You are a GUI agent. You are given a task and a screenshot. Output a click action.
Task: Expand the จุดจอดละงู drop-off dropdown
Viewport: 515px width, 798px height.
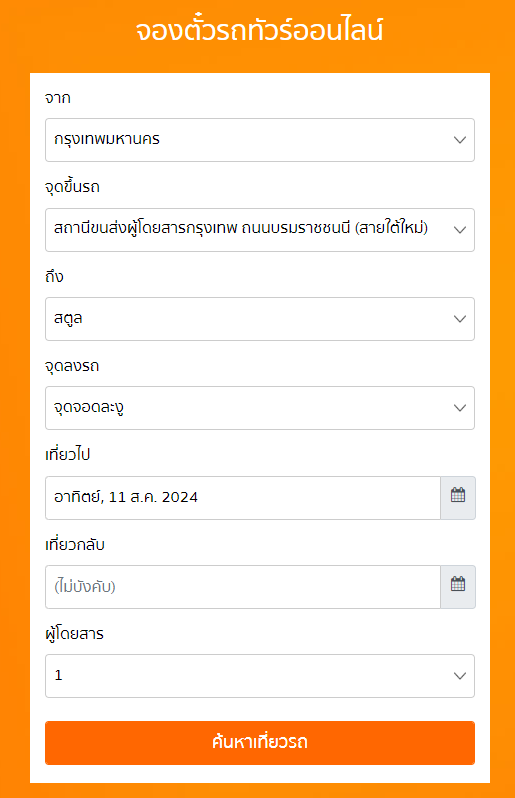(x=260, y=408)
